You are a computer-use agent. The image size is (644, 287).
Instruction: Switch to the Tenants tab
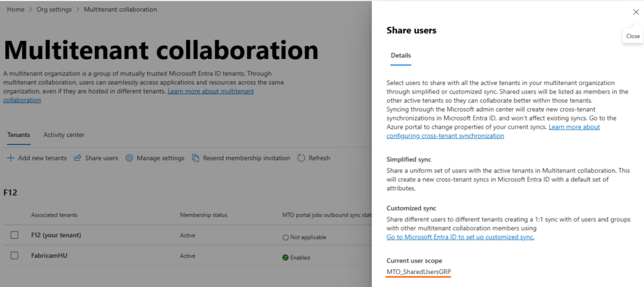tap(18, 135)
